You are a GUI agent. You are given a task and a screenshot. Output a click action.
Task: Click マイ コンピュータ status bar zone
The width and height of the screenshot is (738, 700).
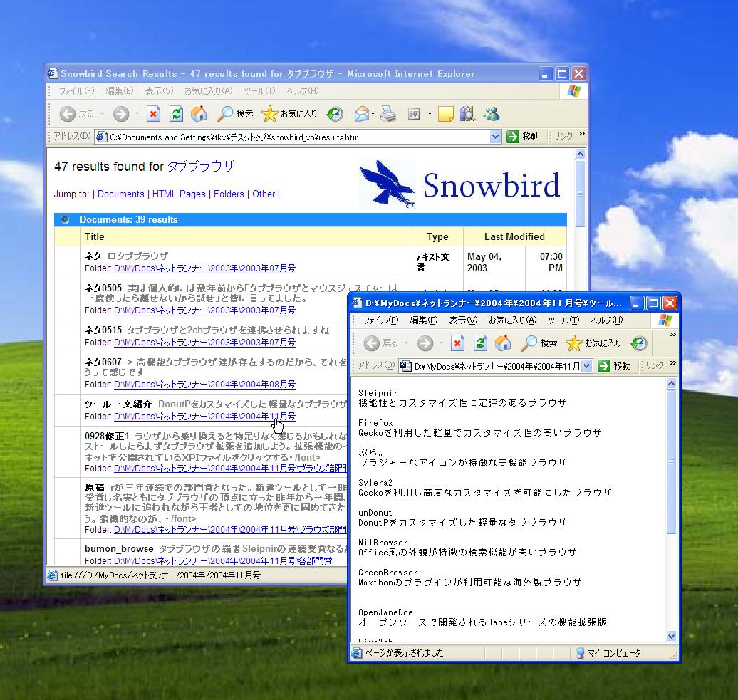(x=608, y=652)
